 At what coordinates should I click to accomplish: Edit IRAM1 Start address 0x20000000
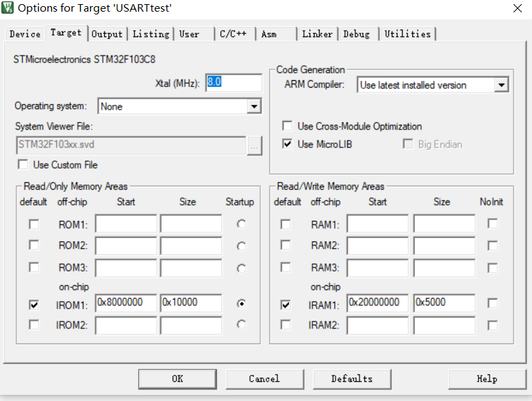[378, 303]
